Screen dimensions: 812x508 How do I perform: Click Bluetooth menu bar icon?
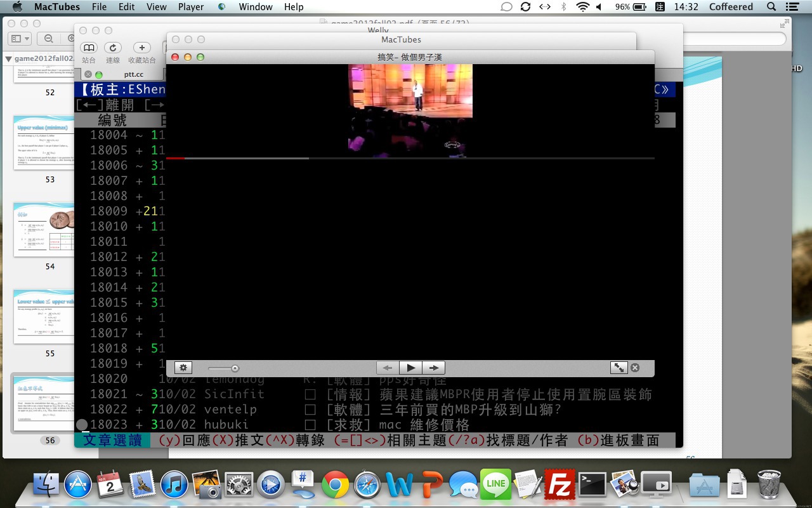point(563,7)
